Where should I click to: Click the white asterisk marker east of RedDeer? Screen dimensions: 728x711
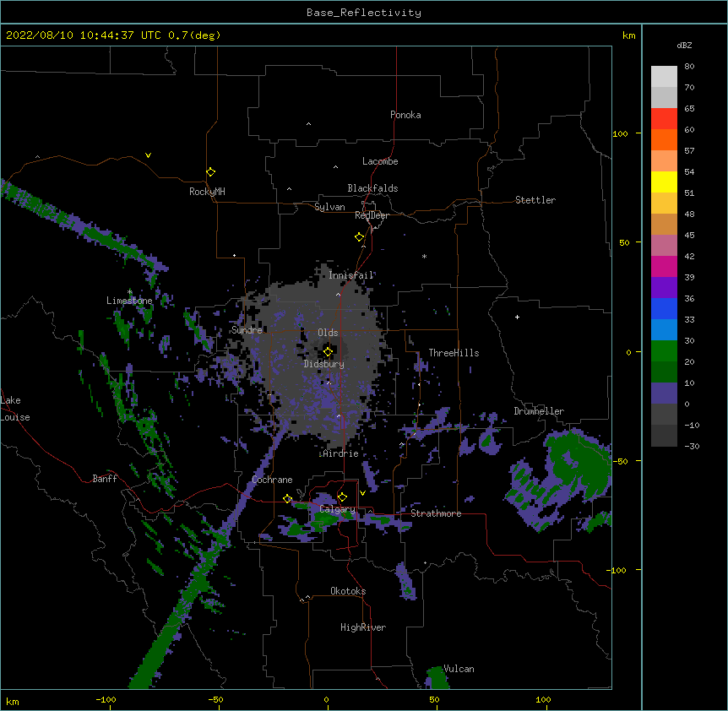(x=424, y=256)
